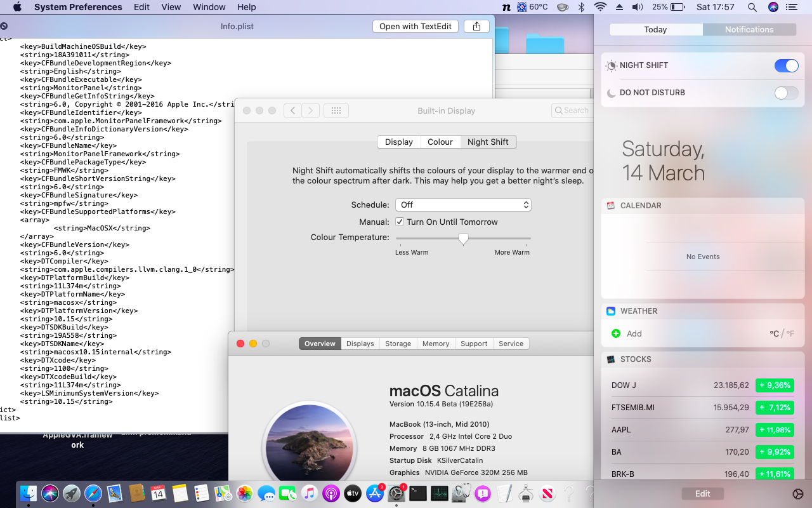Launch Siri from the Dock

pyautogui.click(x=50, y=493)
